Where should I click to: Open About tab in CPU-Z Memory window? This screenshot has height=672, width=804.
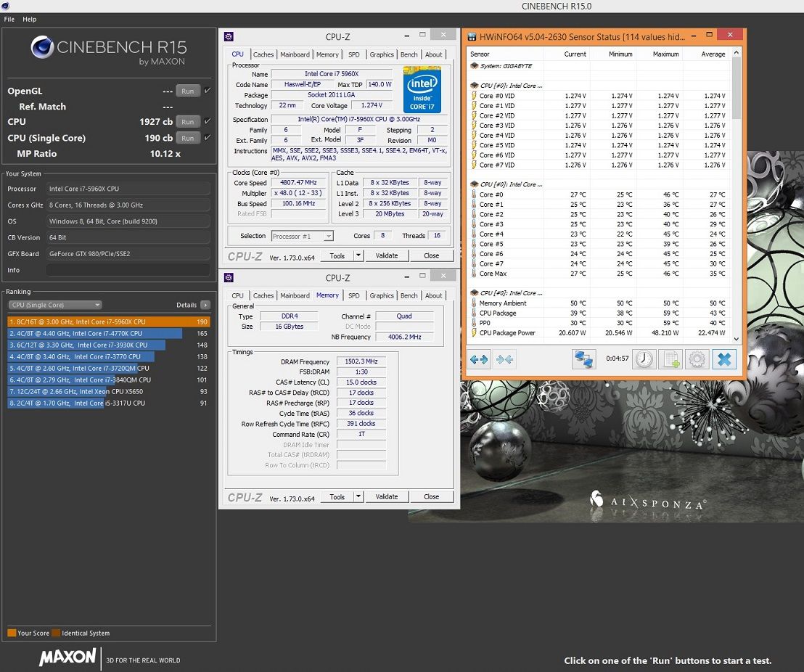433,295
